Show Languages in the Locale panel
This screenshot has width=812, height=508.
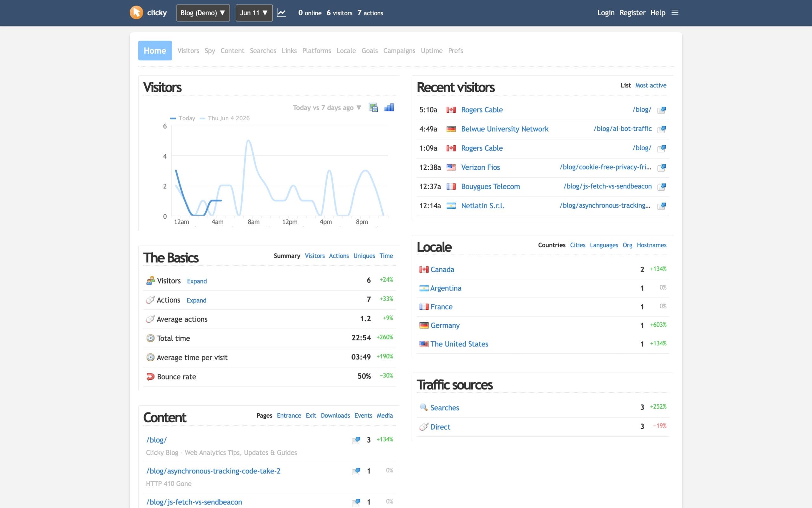click(x=604, y=245)
